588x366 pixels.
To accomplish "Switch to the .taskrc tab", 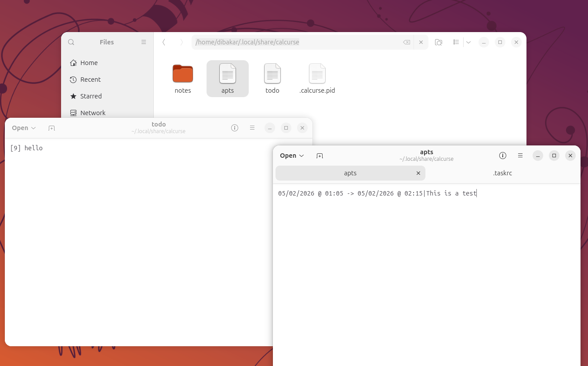I will click(x=502, y=173).
